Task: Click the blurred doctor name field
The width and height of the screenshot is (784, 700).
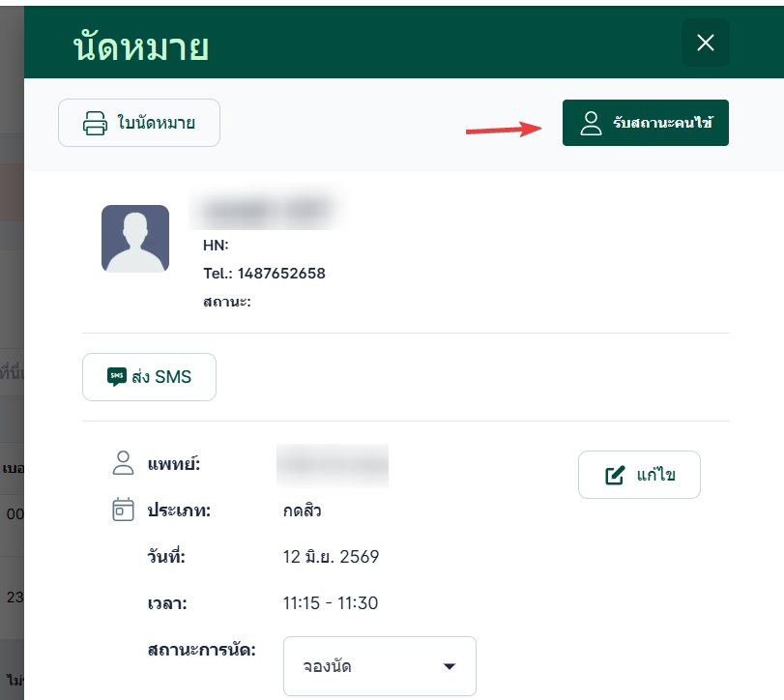Action: point(333,465)
